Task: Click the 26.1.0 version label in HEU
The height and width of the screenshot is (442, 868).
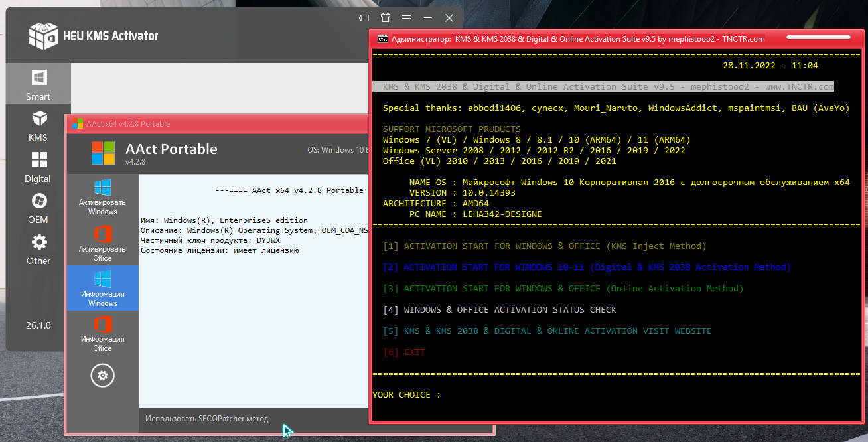Action: point(38,325)
